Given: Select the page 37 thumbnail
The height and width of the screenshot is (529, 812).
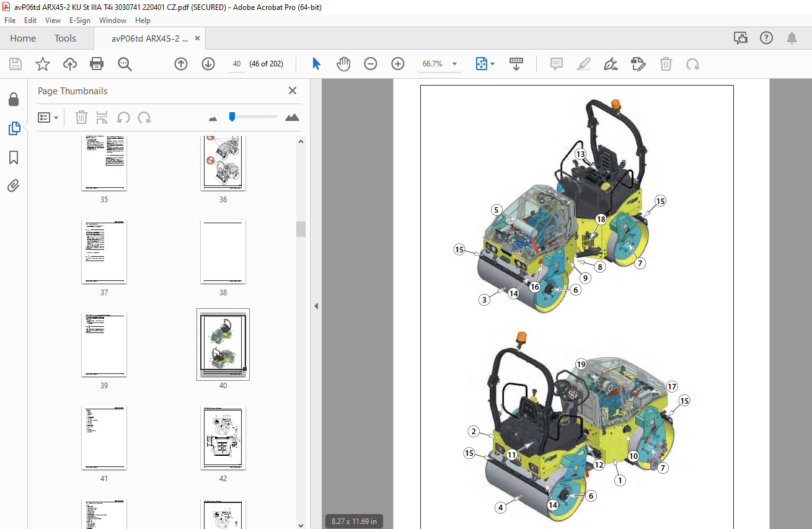Looking at the screenshot, I should point(104,251).
